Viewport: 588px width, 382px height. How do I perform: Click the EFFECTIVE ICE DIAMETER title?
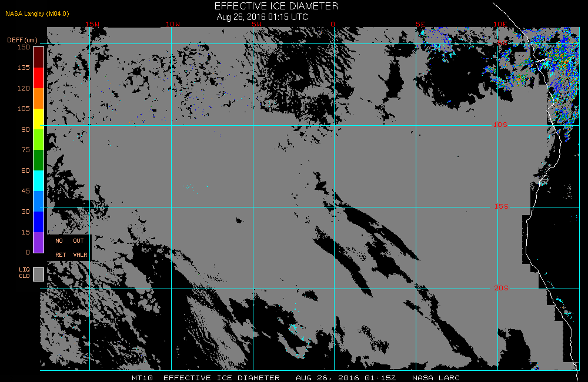276,6
